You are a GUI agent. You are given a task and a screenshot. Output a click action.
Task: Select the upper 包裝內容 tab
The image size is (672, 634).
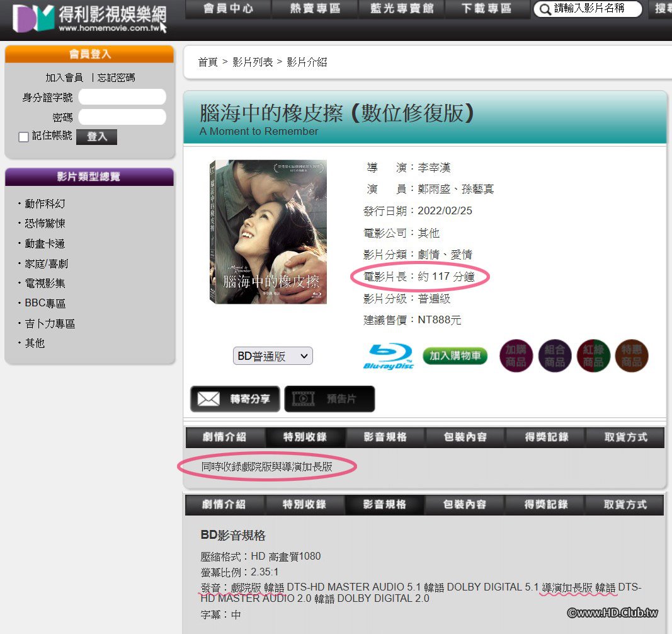coord(465,437)
